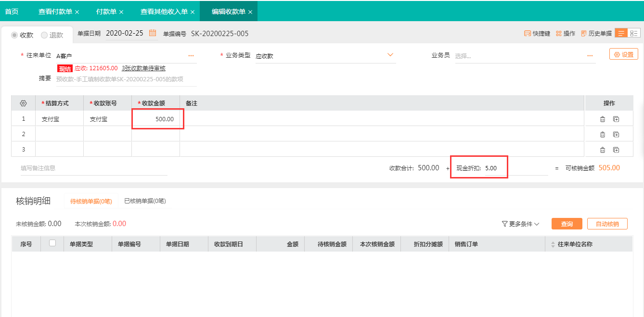Delete row 1 with trash icon

[603, 119]
